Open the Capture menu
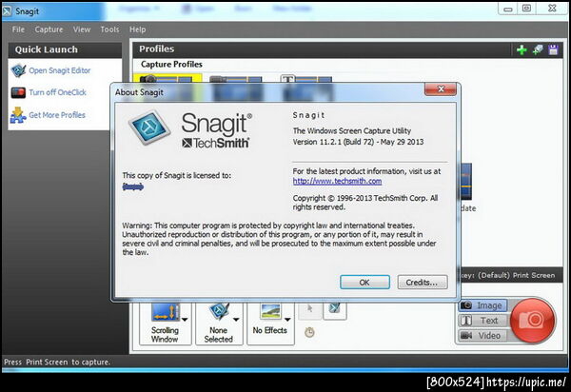Viewport: 571px width, 392px height. [49, 29]
